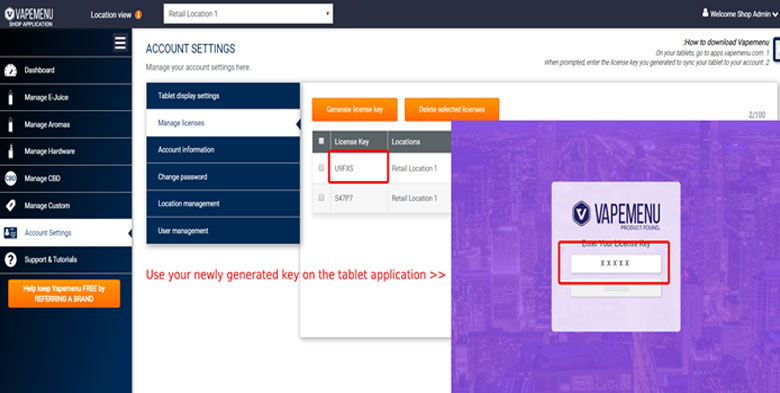Open Tablet display settings tab
780x393 pixels.
tap(223, 96)
